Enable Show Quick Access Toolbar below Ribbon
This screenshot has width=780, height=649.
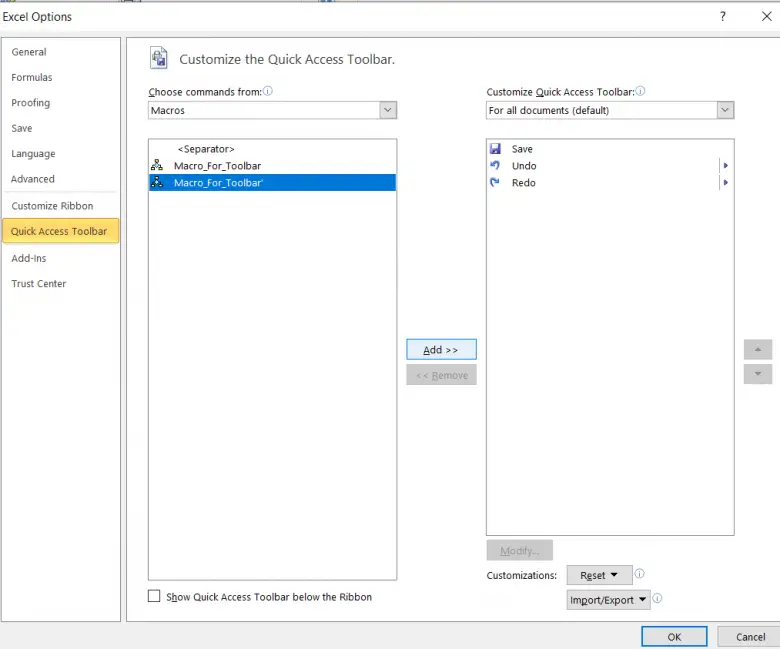pyautogui.click(x=154, y=597)
